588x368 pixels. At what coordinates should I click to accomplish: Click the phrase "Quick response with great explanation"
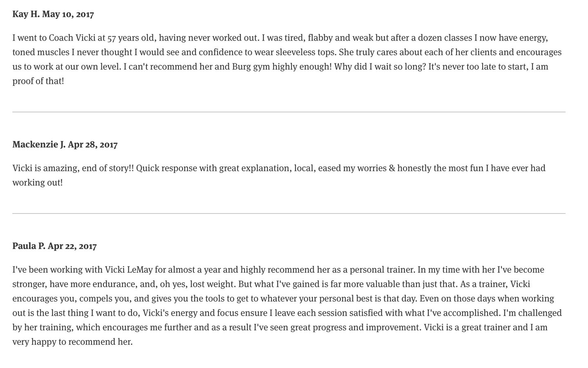[x=212, y=168]
